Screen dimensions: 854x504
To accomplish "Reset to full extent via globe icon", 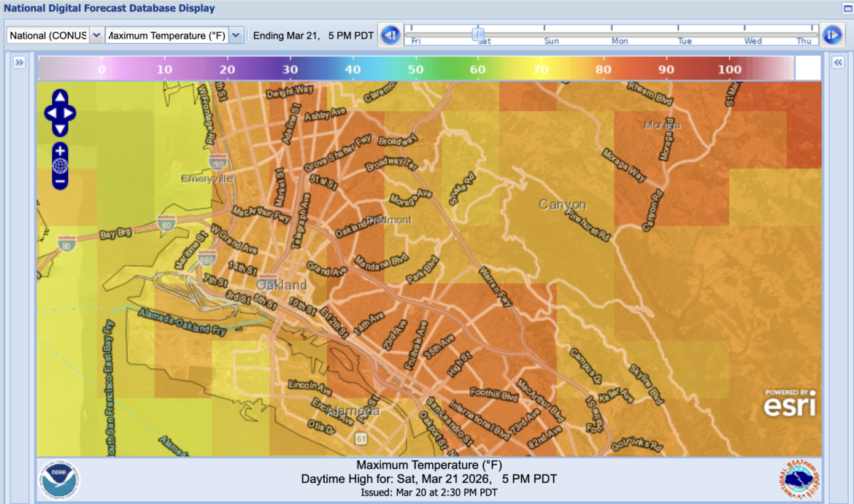I will click(60, 166).
